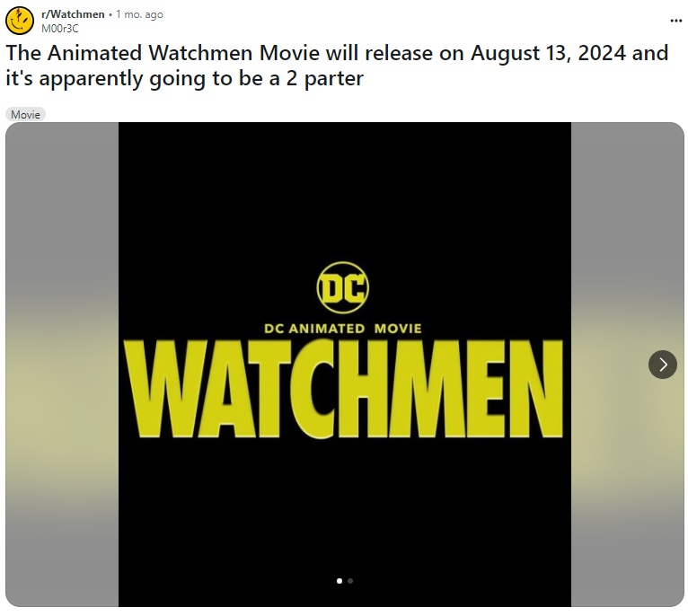The width and height of the screenshot is (688, 616).
Task: Click the DC logo in the image
Action: pos(343,287)
